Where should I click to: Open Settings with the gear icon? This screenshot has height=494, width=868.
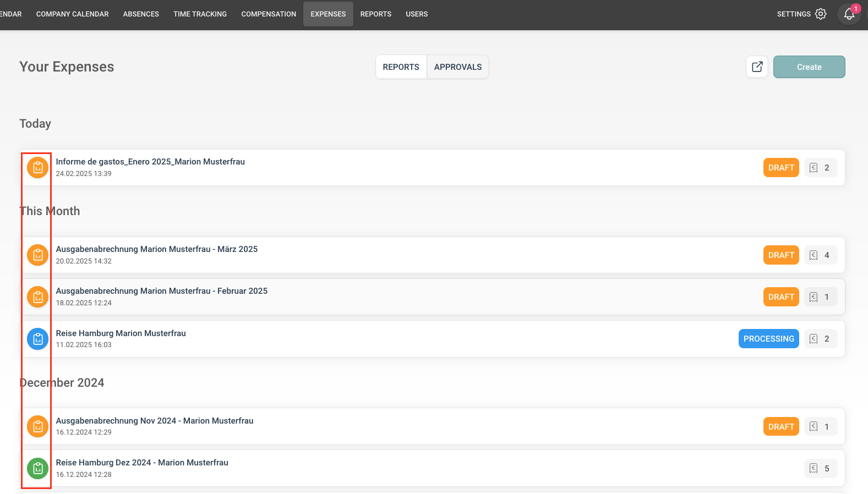[820, 14]
